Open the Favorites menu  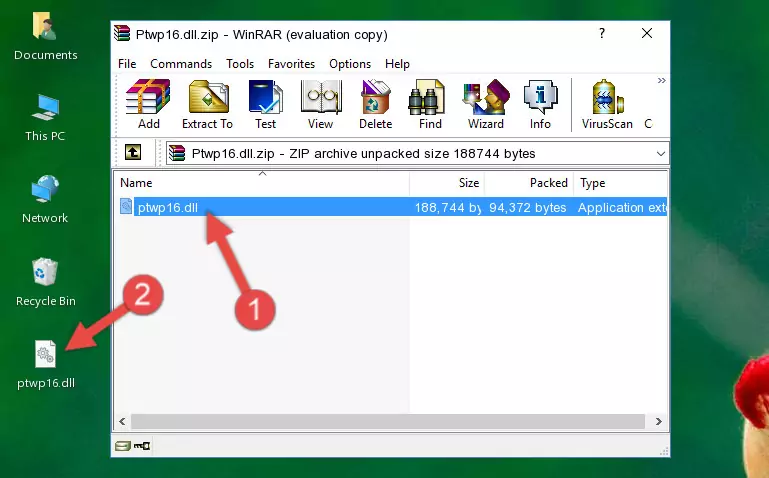291,64
